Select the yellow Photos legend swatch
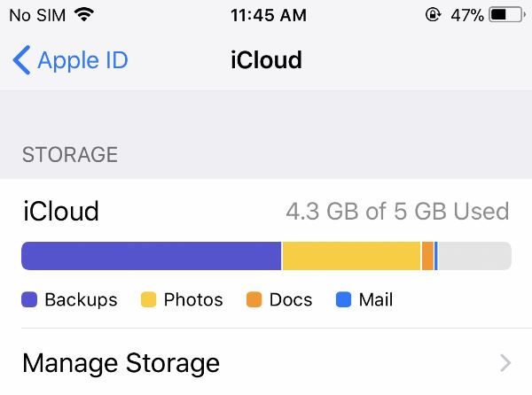The height and width of the screenshot is (395, 532). (148, 299)
